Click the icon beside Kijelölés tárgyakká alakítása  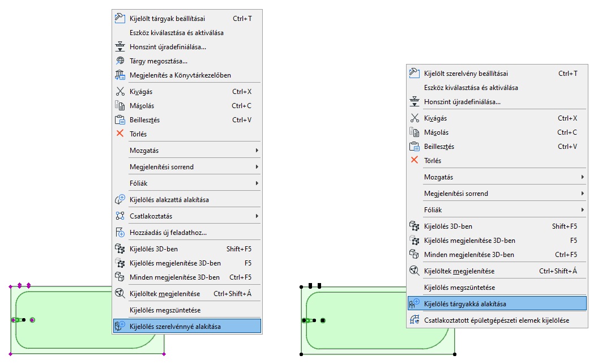414,303
